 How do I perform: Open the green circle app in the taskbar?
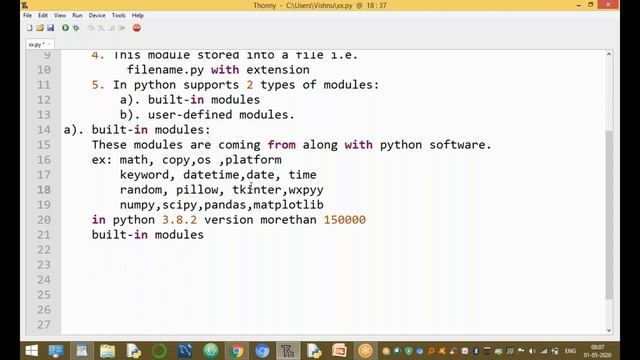tap(159, 351)
